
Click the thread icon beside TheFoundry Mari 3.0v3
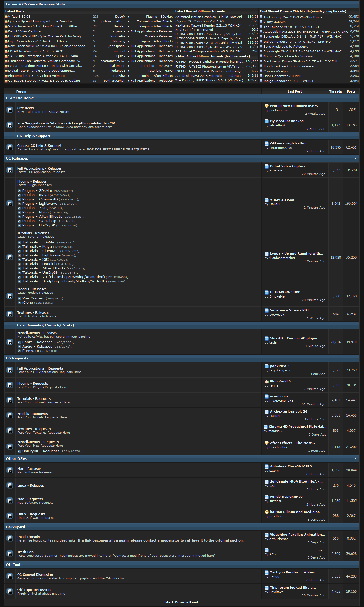click(261, 17)
